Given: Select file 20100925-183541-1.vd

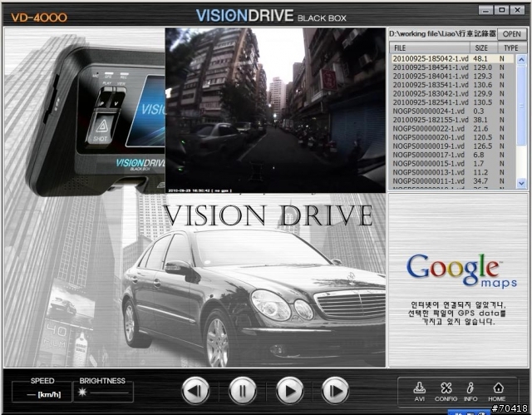Looking at the screenshot, I should [x=452, y=85].
